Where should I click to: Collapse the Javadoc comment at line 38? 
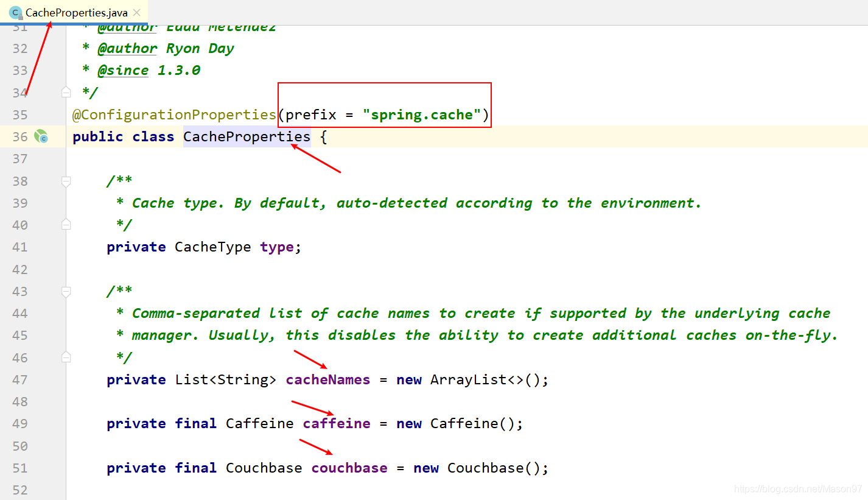coord(66,181)
